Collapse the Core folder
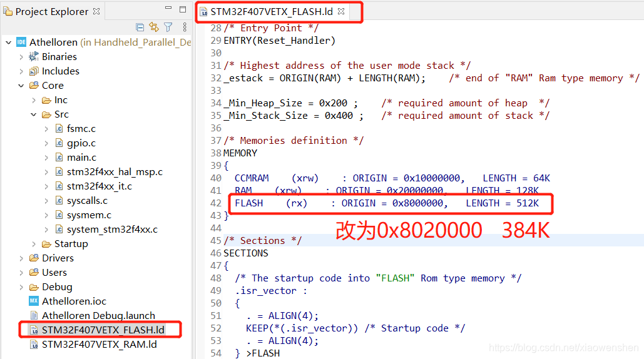The width and height of the screenshot is (644, 359). (x=21, y=86)
